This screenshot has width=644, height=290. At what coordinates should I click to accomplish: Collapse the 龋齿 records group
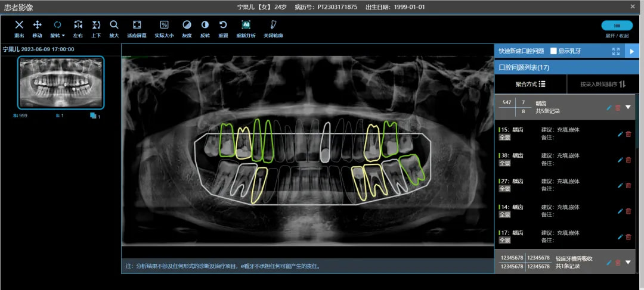coord(628,107)
